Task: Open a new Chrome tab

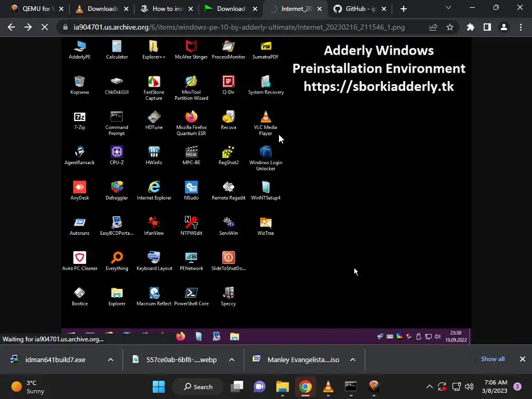Action: pos(403,9)
